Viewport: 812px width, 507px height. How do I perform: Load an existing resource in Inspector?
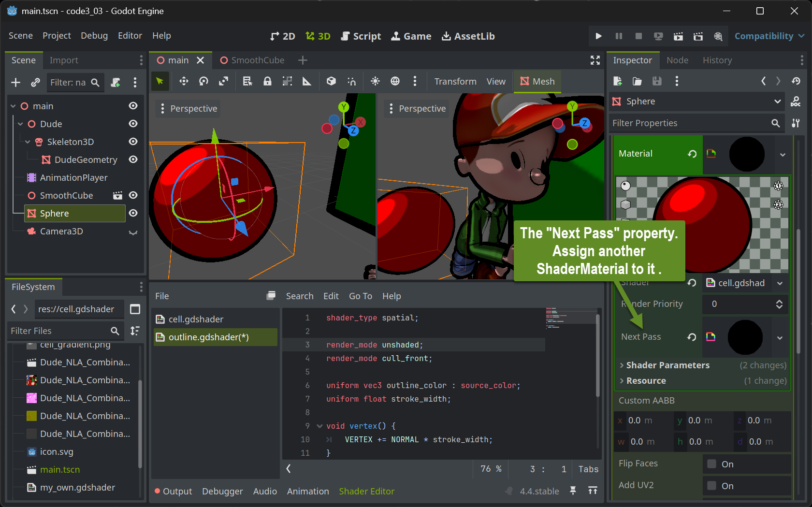pyautogui.click(x=637, y=81)
